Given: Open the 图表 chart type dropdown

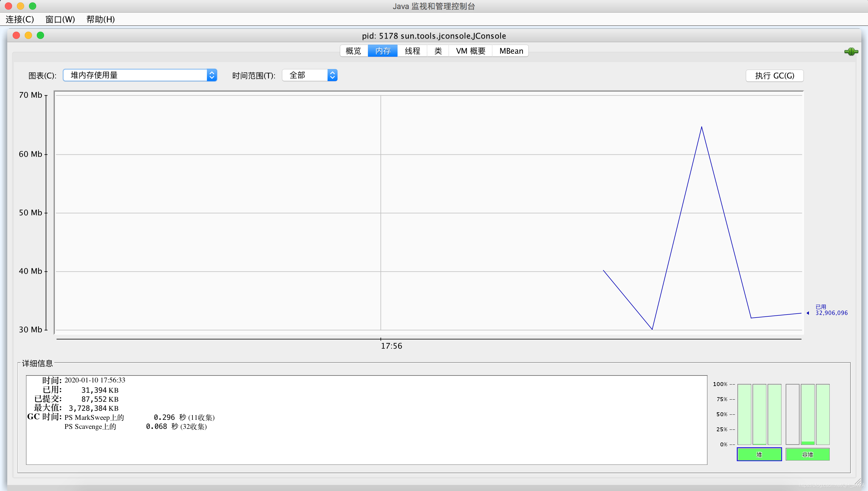Looking at the screenshot, I should click(140, 75).
